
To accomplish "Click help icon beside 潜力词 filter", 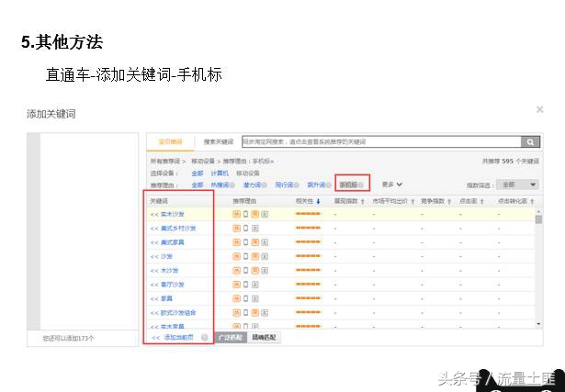I will 265,185.
